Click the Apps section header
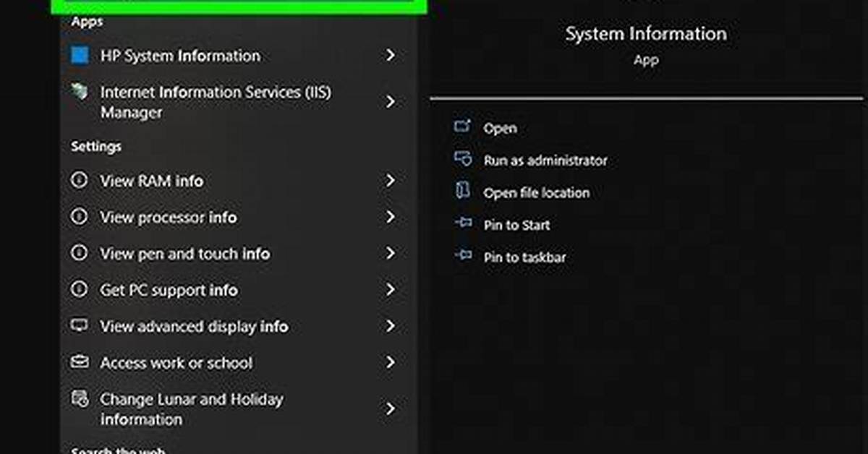Image resolution: width=868 pixels, height=454 pixels. point(87,22)
